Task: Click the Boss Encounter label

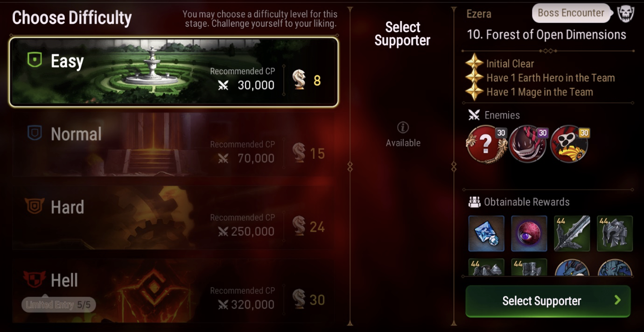Action: (x=571, y=13)
